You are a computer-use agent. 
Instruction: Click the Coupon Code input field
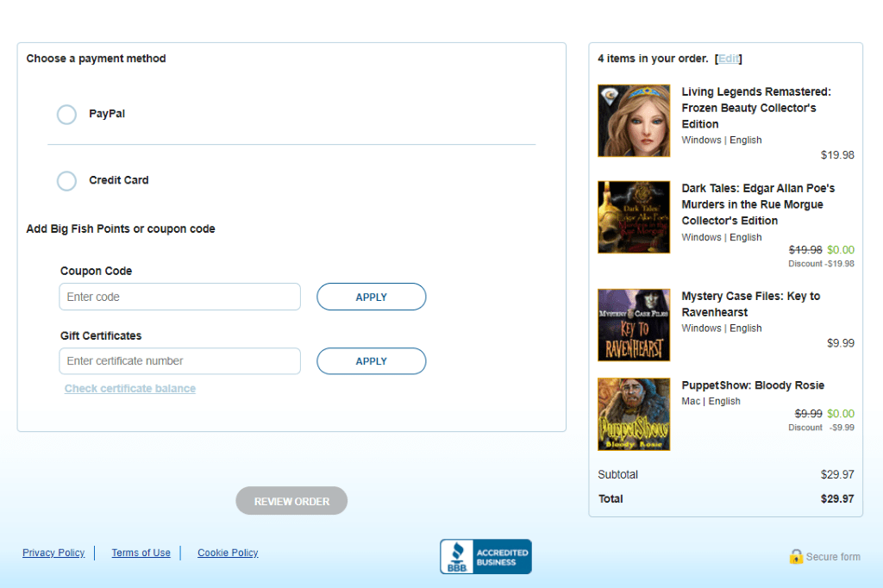tap(179, 297)
